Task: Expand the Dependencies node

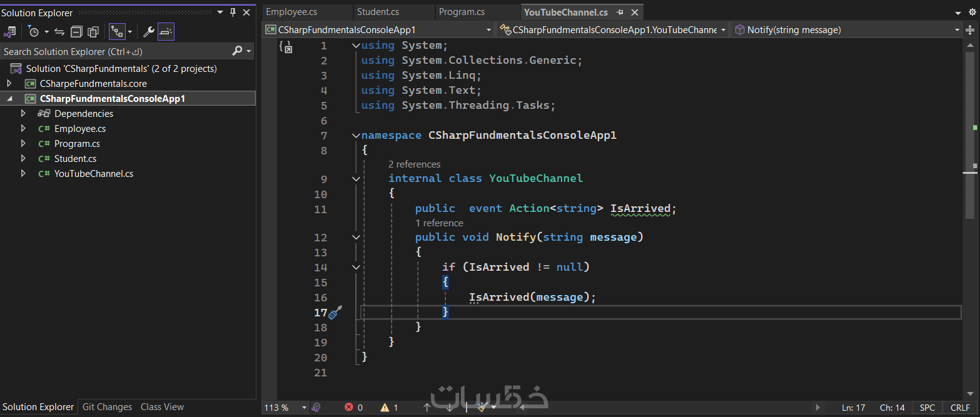Action: coord(23,113)
